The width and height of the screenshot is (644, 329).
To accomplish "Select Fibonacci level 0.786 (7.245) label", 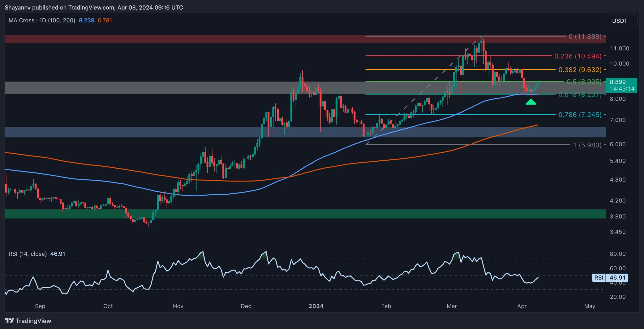I will tap(580, 115).
